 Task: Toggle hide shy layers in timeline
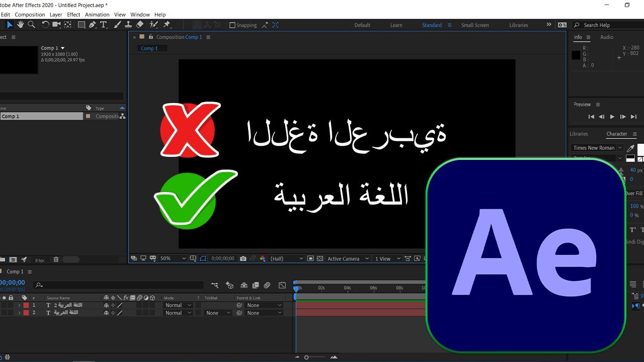244,285
